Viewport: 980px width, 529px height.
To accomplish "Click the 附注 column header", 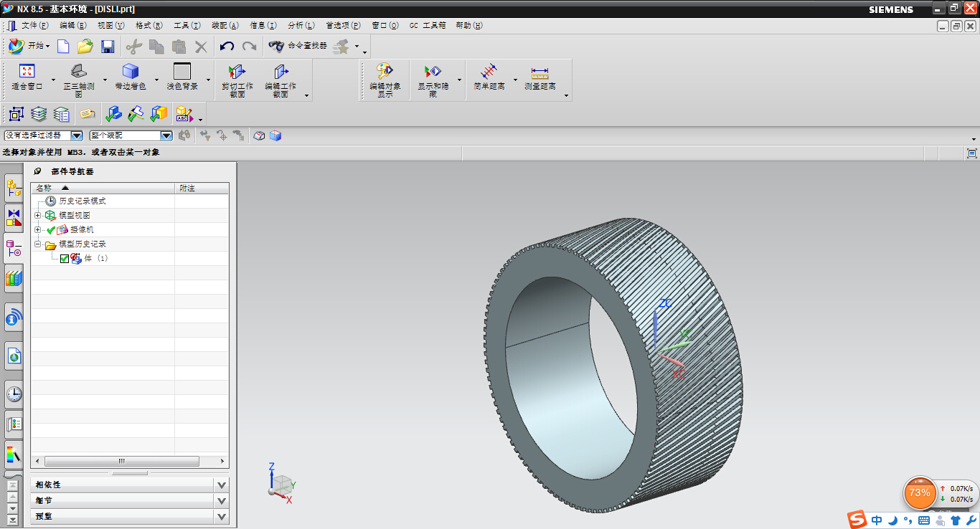I will (202, 188).
